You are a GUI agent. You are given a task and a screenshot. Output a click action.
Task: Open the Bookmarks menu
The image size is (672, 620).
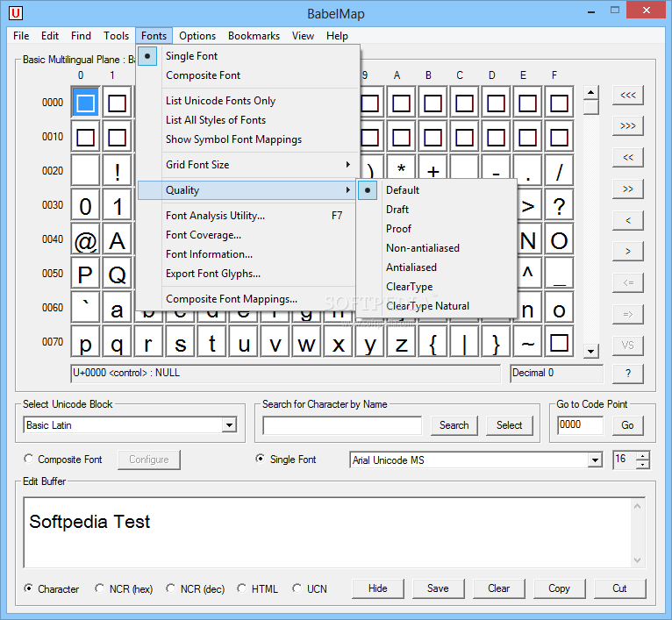tap(254, 36)
